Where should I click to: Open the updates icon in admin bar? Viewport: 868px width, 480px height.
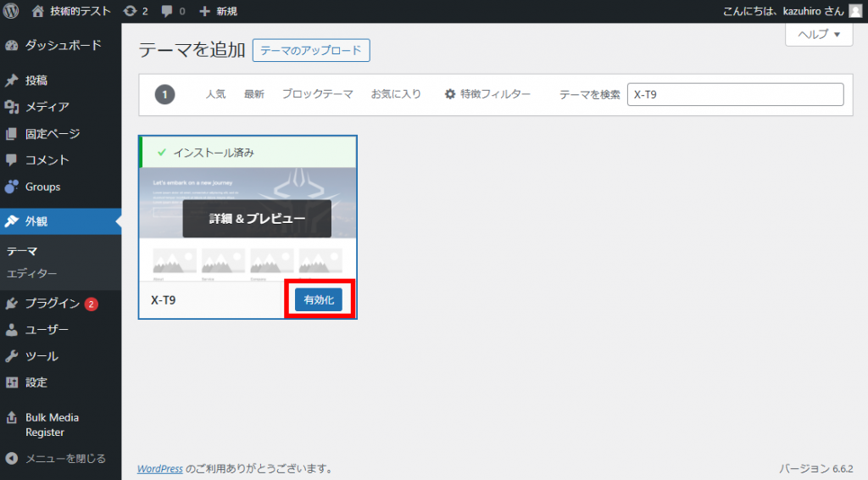point(129,11)
